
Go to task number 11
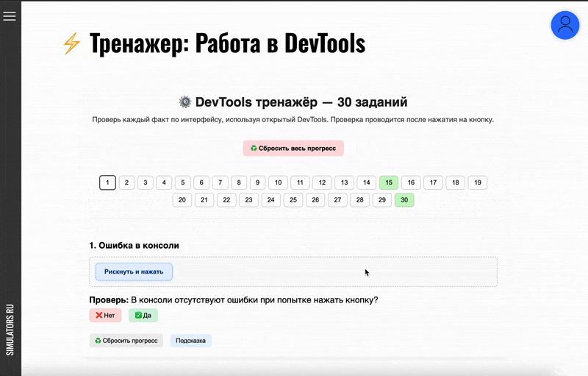tap(300, 182)
